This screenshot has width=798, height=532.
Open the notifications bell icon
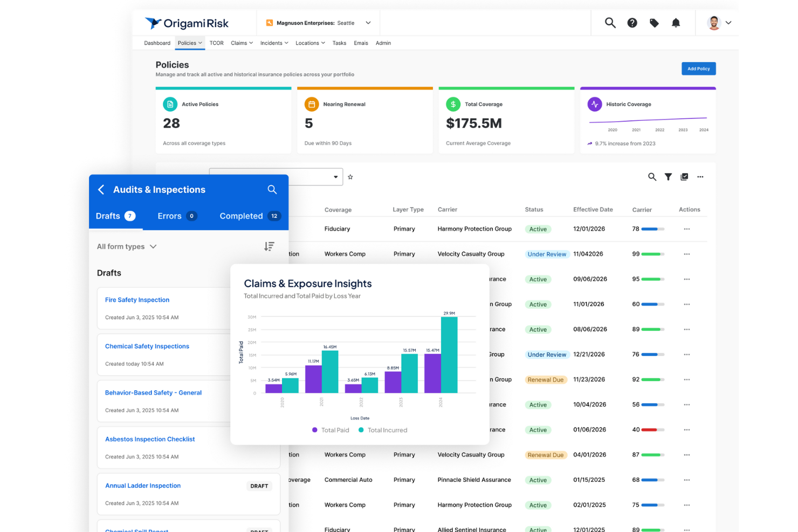tap(676, 23)
